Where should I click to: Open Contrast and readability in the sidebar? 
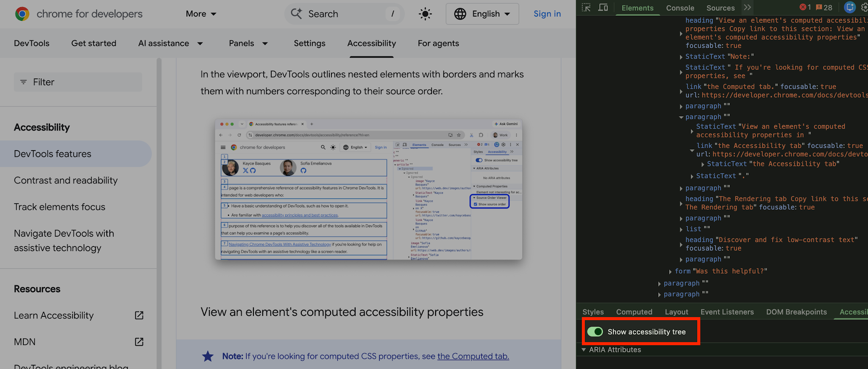coord(66,180)
